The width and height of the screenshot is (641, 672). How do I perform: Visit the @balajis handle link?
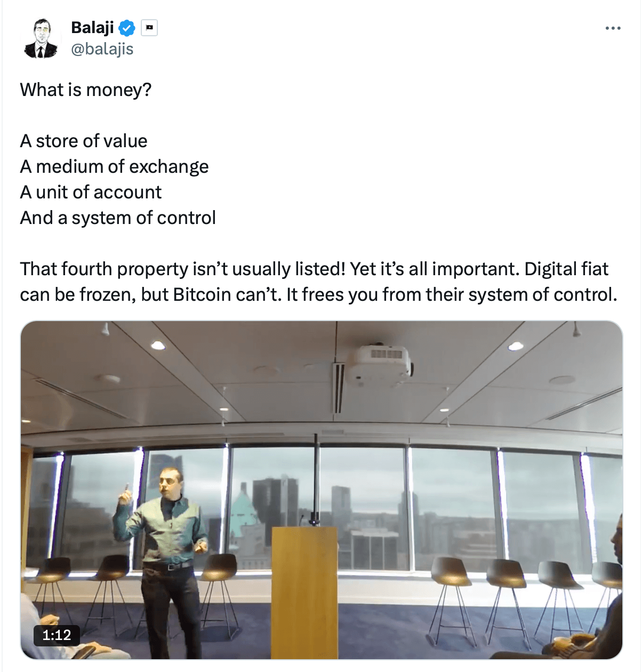pyautogui.click(x=102, y=49)
